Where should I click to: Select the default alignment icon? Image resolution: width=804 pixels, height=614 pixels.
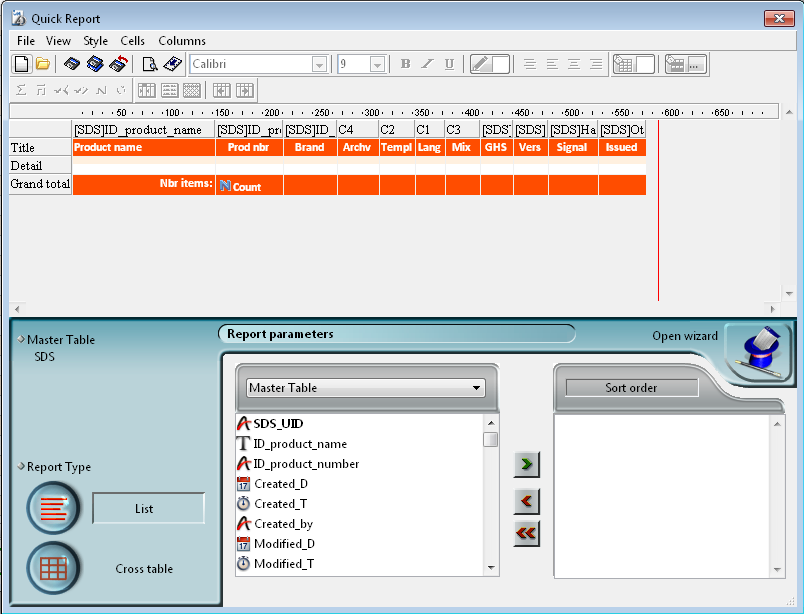pos(530,64)
